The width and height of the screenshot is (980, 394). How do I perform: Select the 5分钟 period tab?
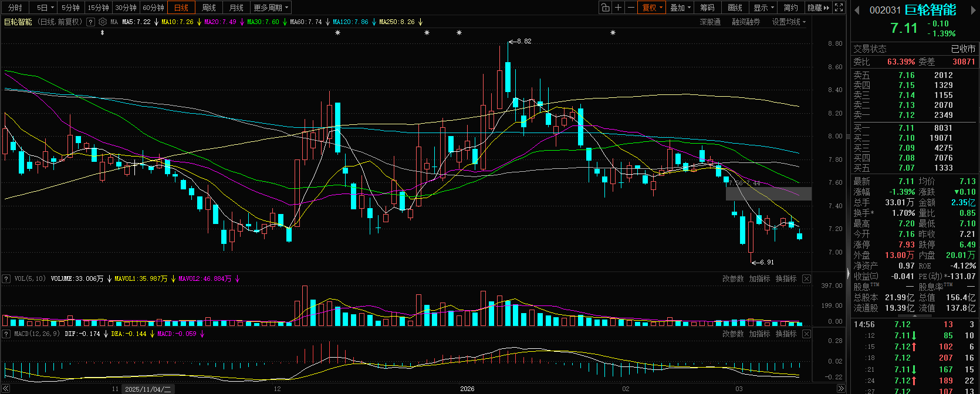pyautogui.click(x=70, y=8)
